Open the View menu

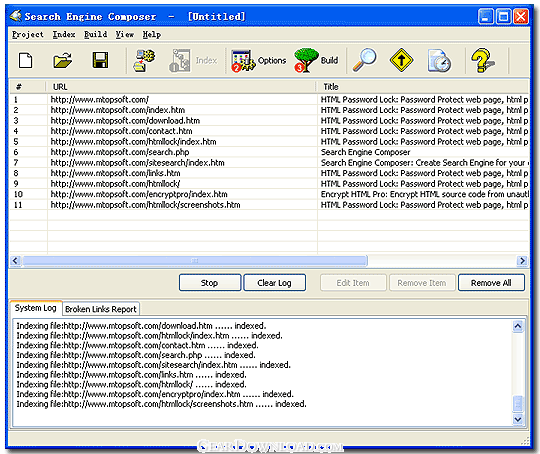tap(124, 34)
